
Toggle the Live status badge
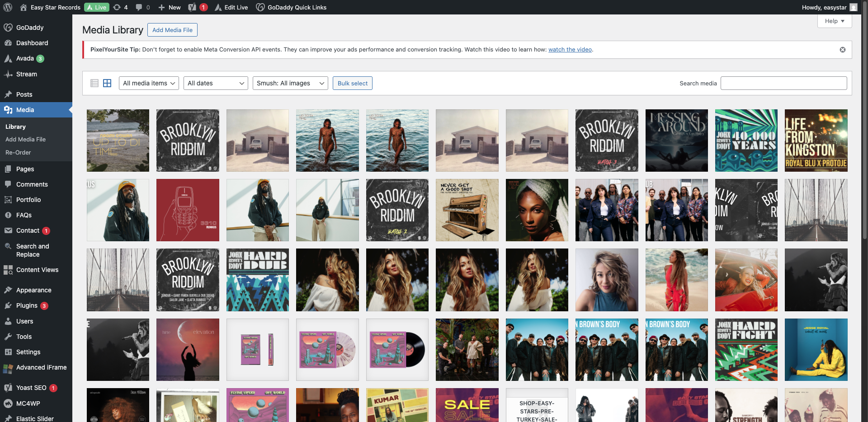pos(97,7)
